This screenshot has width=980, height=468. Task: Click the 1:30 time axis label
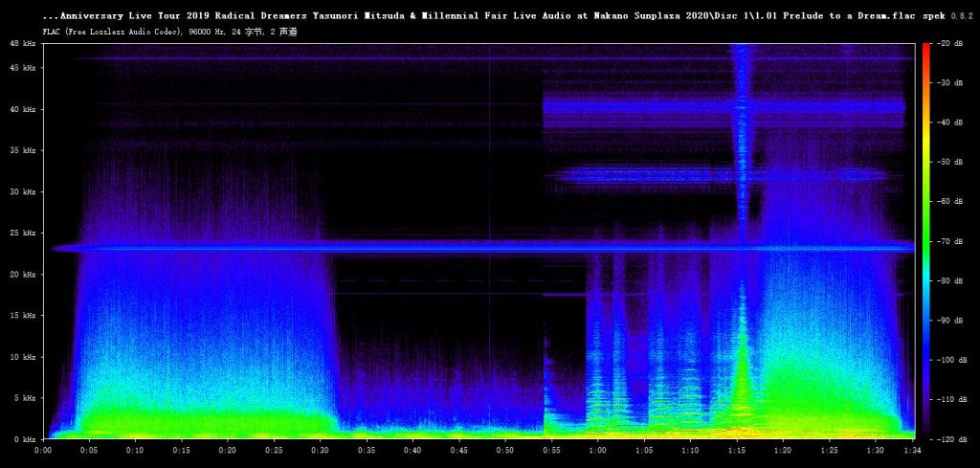coord(875,450)
